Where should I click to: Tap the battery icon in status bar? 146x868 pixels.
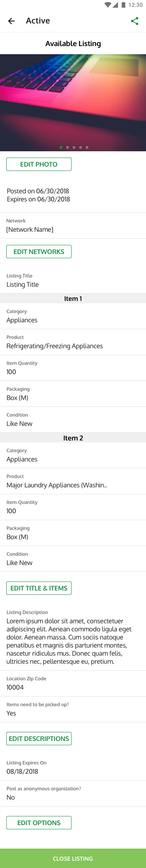tap(123, 5)
